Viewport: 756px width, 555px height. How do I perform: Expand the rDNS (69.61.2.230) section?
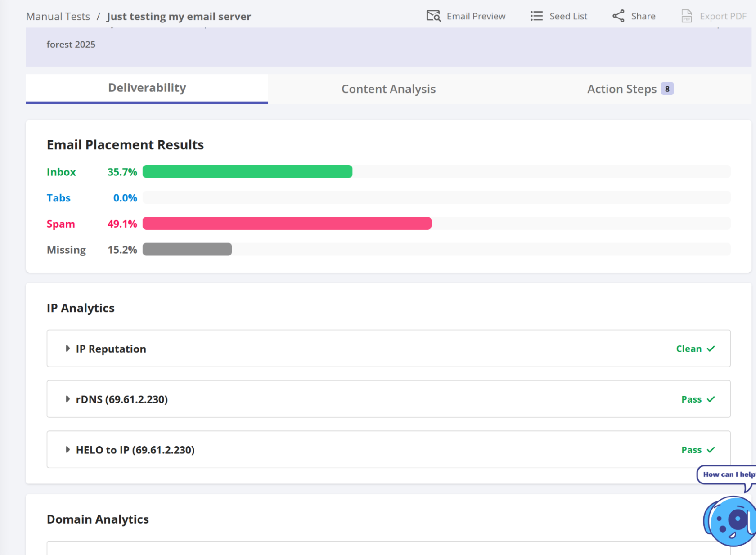click(67, 399)
